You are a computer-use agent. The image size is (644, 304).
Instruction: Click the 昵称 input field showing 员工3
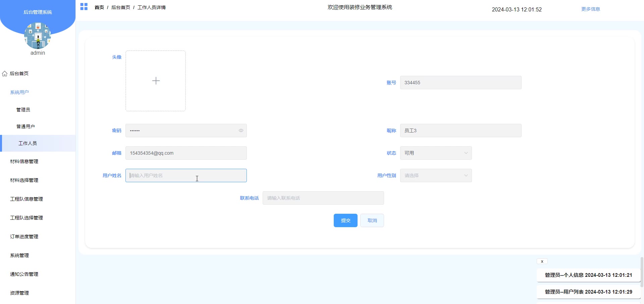click(x=461, y=131)
